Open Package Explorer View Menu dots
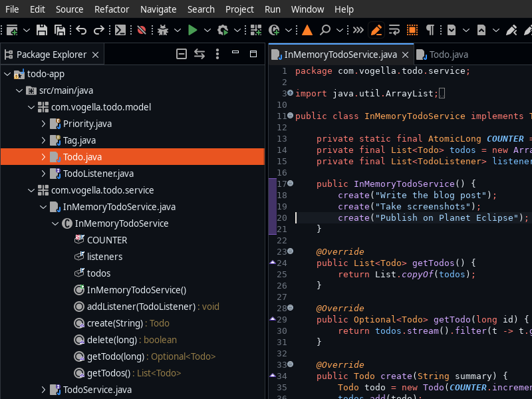 217,54
